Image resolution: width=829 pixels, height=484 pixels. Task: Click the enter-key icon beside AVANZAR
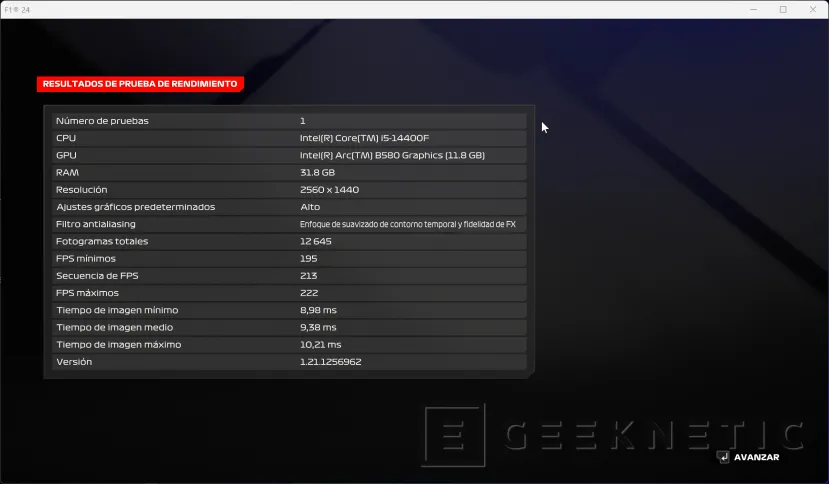(723, 457)
